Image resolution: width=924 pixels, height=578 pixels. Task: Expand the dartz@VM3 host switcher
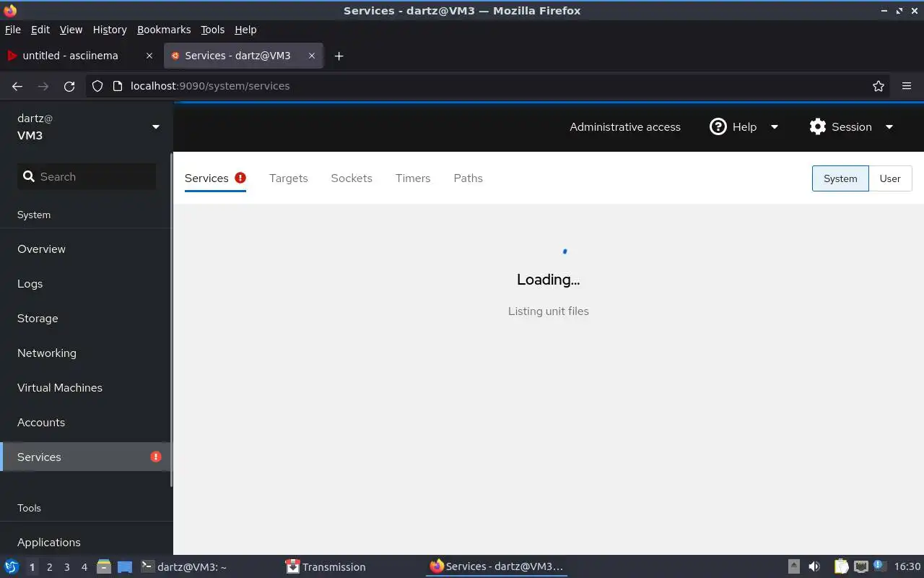pos(87,127)
